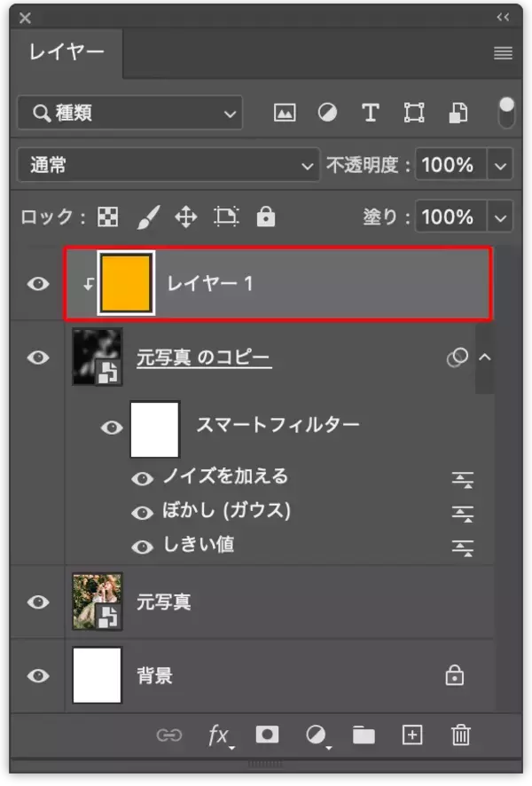
Task: Create new fill or adjustment layer
Action: coord(317,735)
